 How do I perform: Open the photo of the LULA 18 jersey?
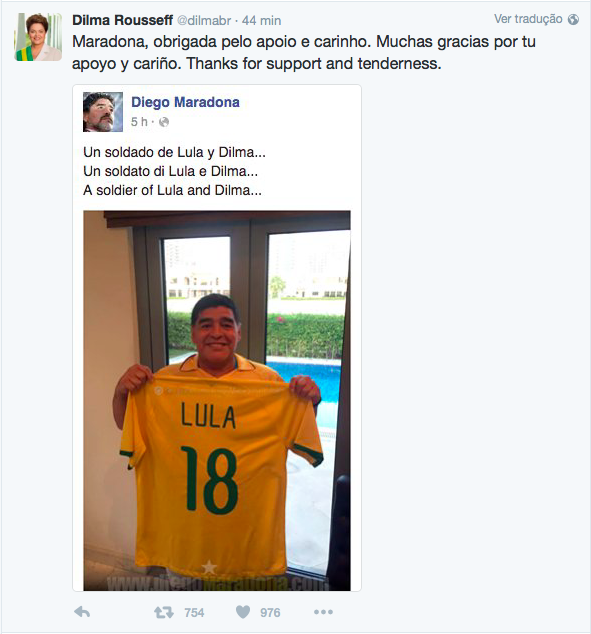(217, 401)
